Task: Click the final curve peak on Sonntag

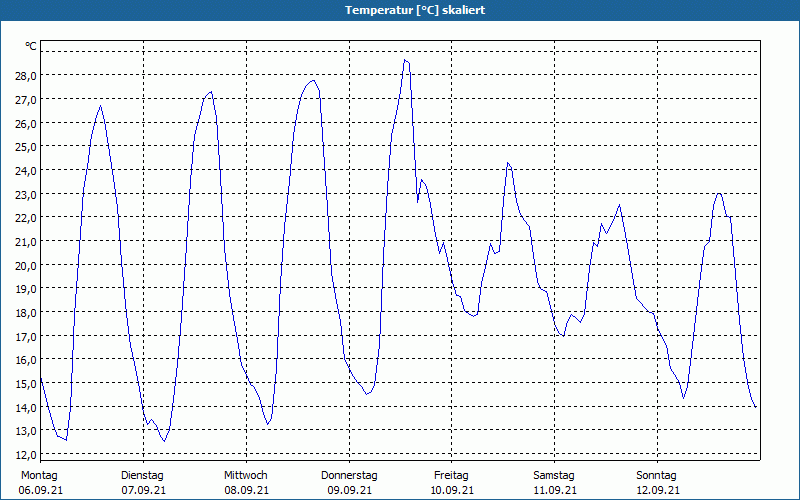Action: tap(719, 193)
